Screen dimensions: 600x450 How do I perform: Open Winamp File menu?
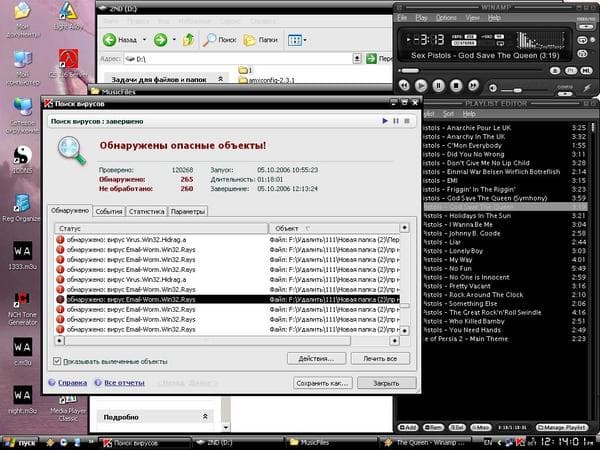(x=402, y=18)
